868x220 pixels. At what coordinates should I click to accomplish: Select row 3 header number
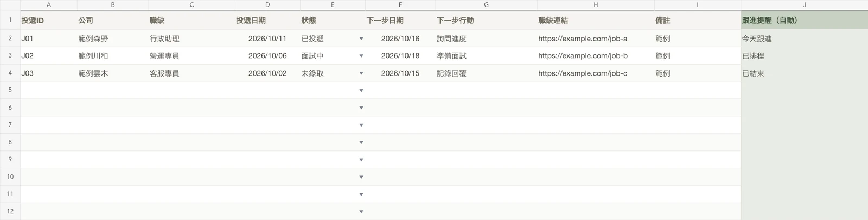pyautogui.click(x=10, y=56)
